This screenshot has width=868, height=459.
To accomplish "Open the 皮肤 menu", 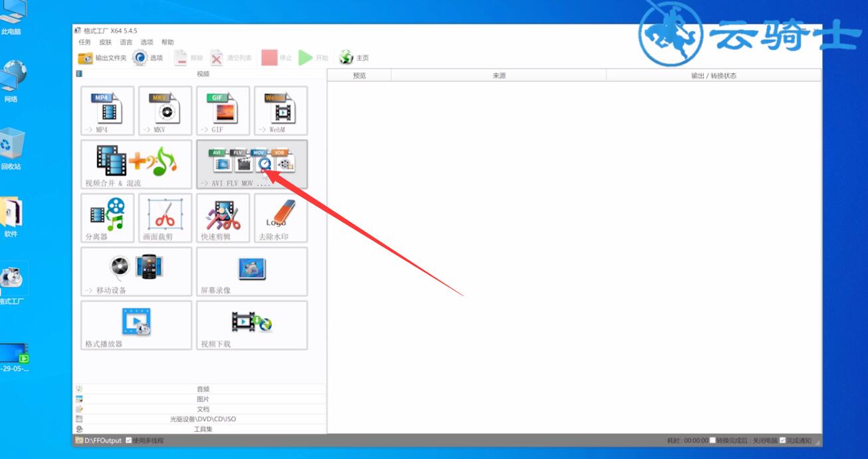I will [x=106, y=42].
